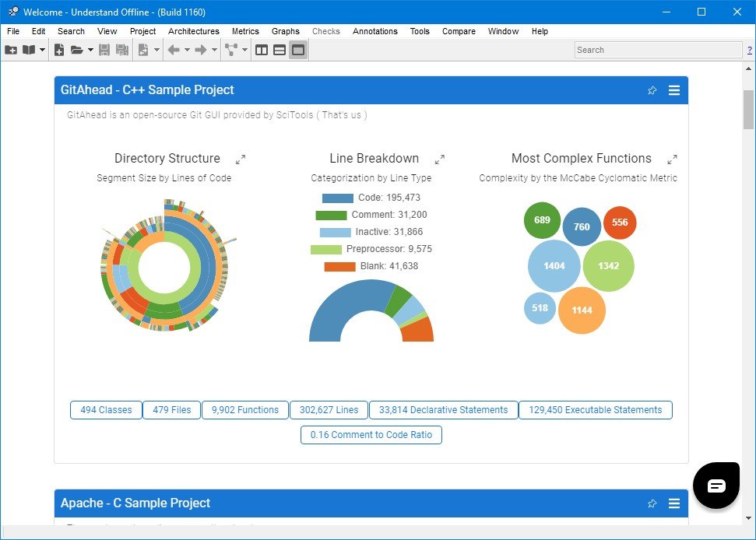Open the Forward history dropdown arrow
756x540 pixels.
[215, 50]
